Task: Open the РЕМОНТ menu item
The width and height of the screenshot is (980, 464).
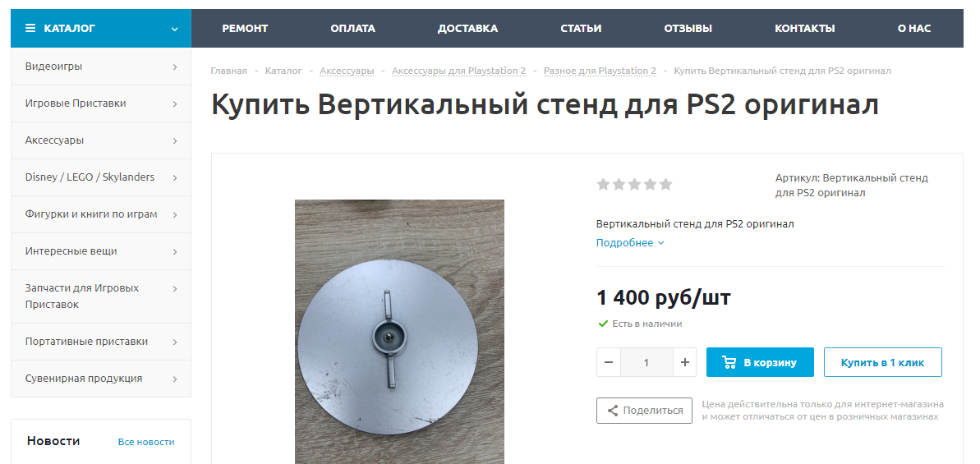Action: coord(245,28)
